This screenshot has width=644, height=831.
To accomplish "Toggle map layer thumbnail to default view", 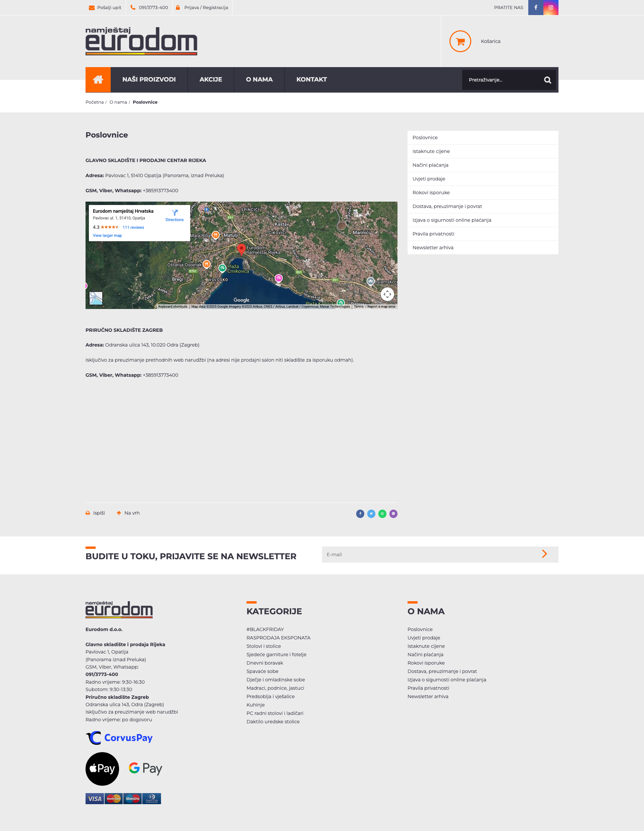I will click(96, 298).
